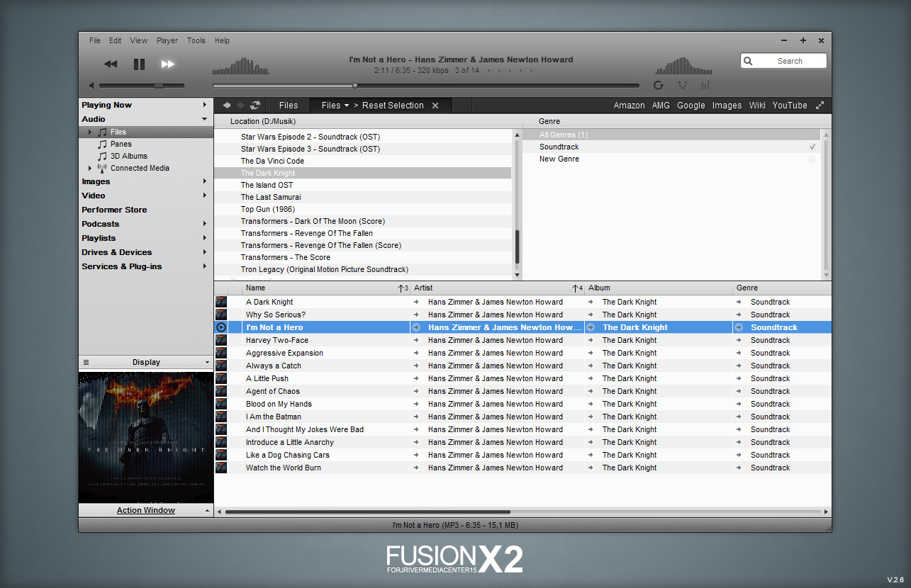The height and width of the screenshot is (588, 911).
Task: Refresh the current view
Action: pos(255,105)
